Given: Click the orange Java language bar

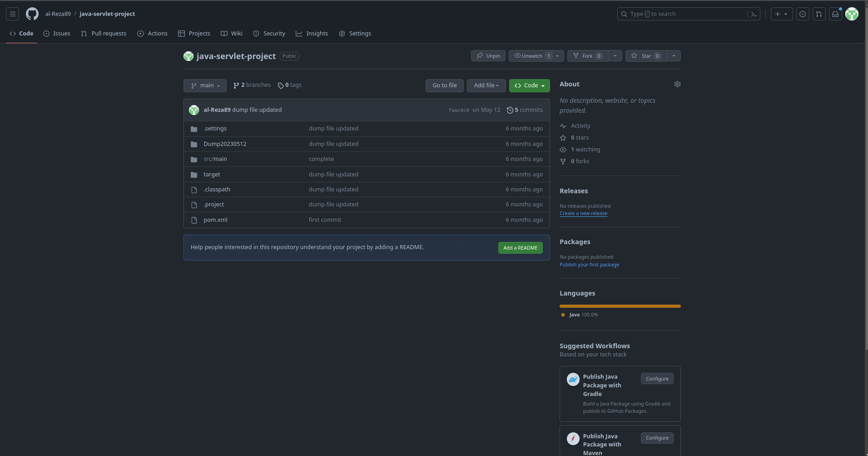Looking at the screenshot, I should click(x=620, y=306).
